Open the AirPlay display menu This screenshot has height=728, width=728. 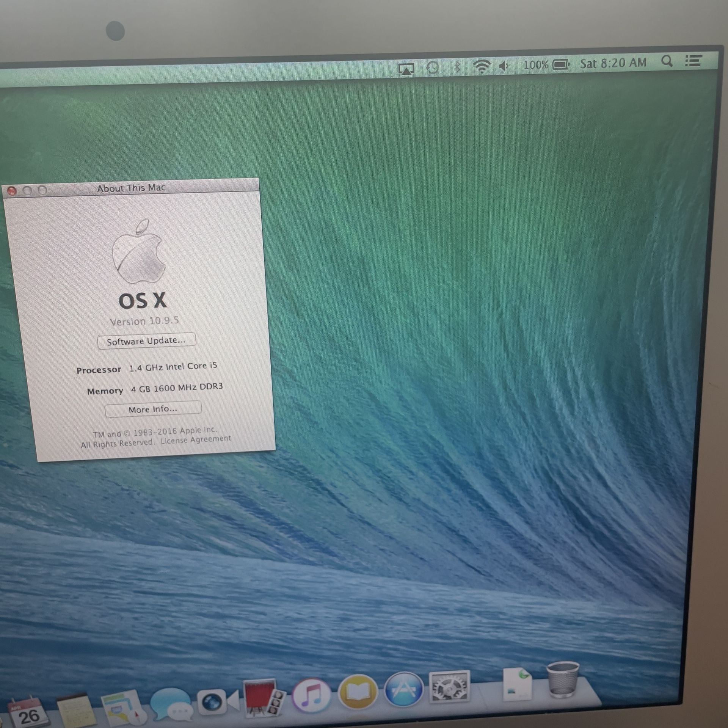tap(406, 69)
